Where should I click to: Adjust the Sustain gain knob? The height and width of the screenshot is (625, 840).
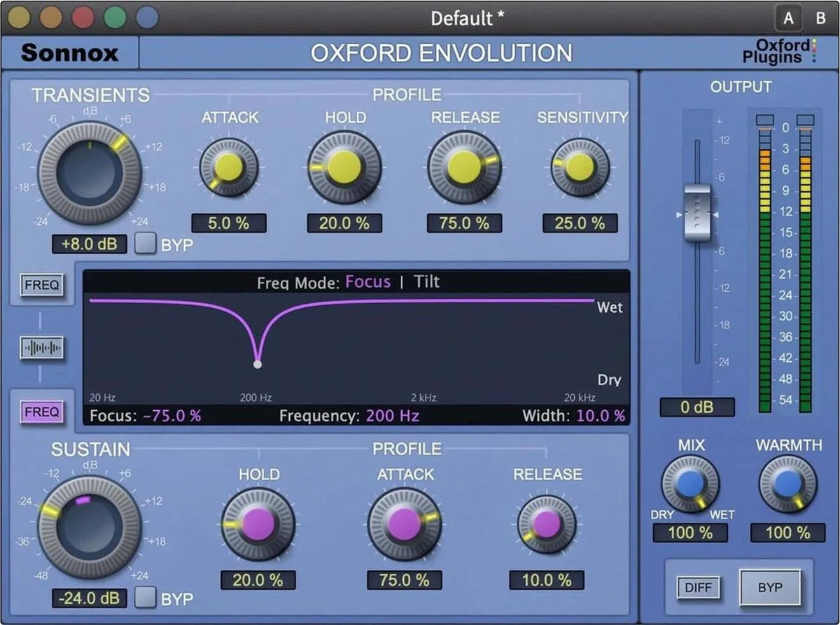click(x=92, y=525)
